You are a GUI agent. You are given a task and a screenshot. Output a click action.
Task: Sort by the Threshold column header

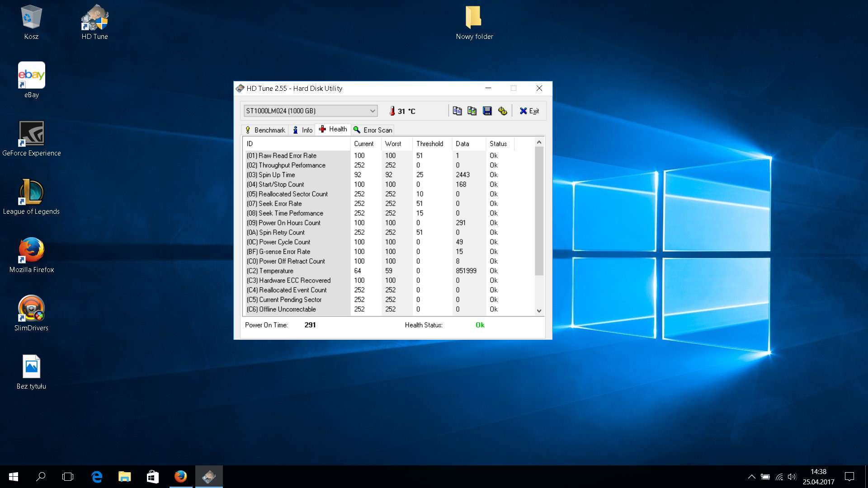pos(432,144)
